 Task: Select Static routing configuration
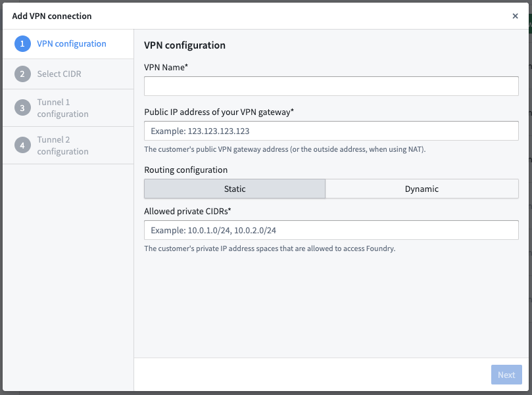(x=234, y=189)
